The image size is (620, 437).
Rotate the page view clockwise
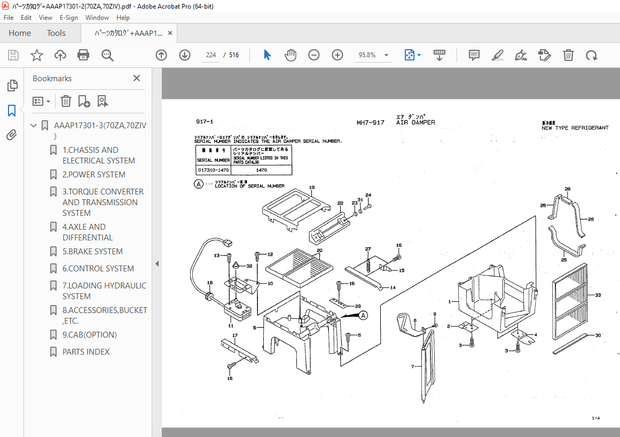point(592,55)
